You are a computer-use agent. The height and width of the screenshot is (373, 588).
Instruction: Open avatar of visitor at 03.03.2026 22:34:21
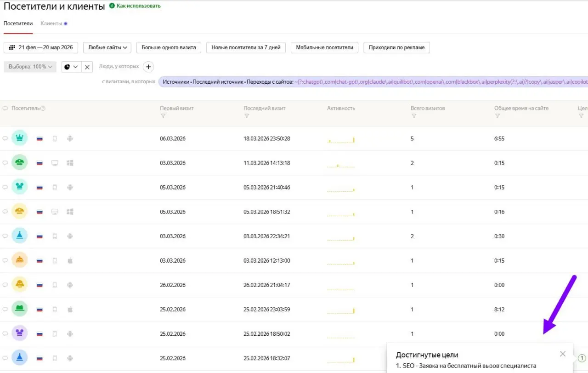coord(20,236)
